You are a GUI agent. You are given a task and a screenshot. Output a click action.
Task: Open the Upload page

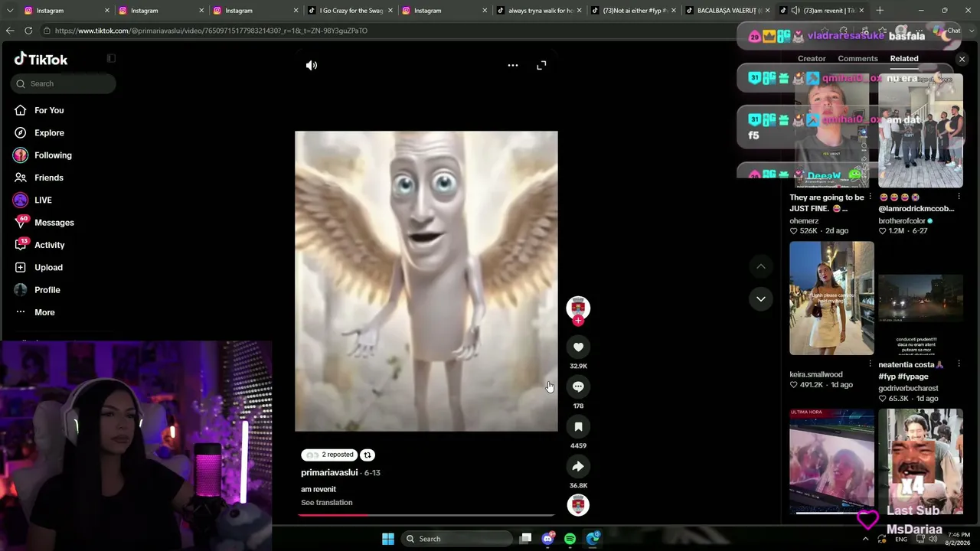tap(48, 267)
